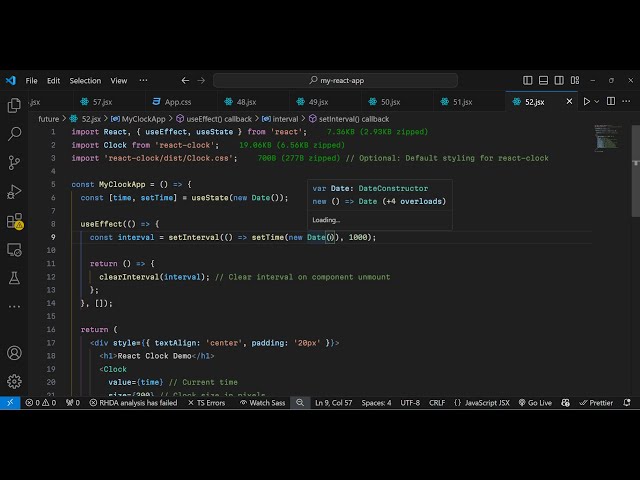Open Source Control panel
The image size is (640, 480).
click(14, 162)
